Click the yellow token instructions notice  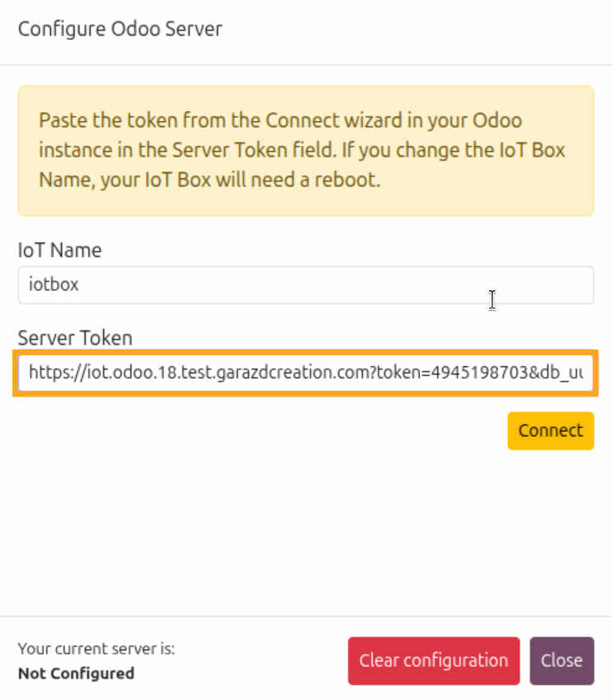coord(305,151)
